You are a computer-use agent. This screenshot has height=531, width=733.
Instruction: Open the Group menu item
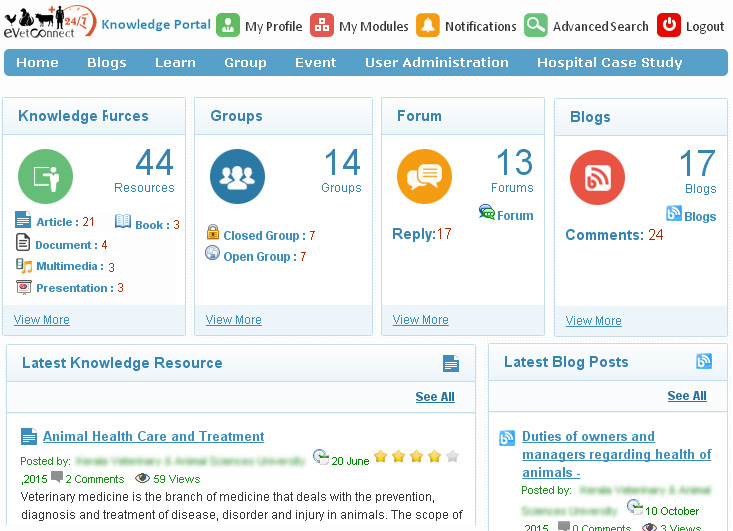pos(245,63)
